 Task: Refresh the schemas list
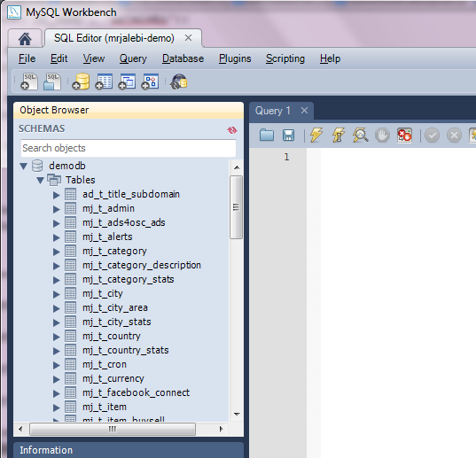(232, 130)
